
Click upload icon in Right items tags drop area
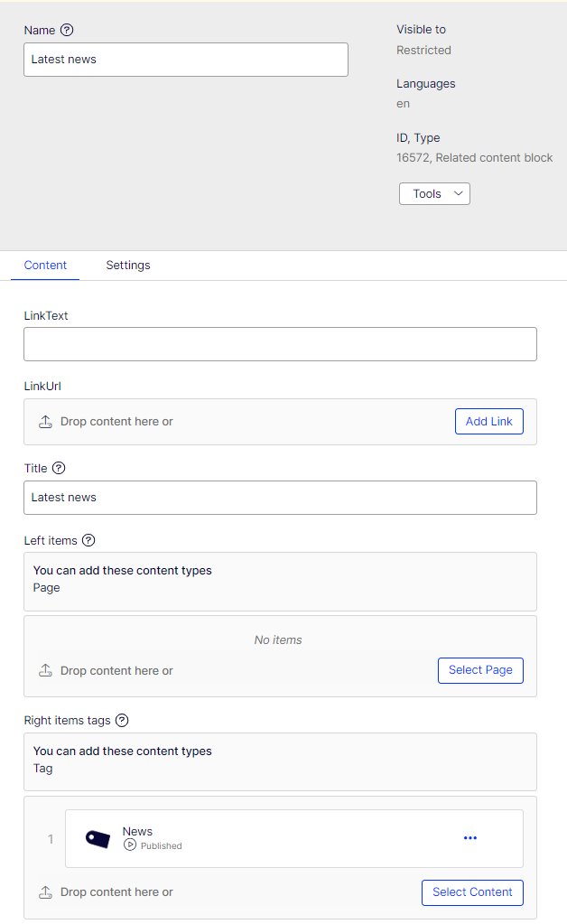click(x=45, y=891)
